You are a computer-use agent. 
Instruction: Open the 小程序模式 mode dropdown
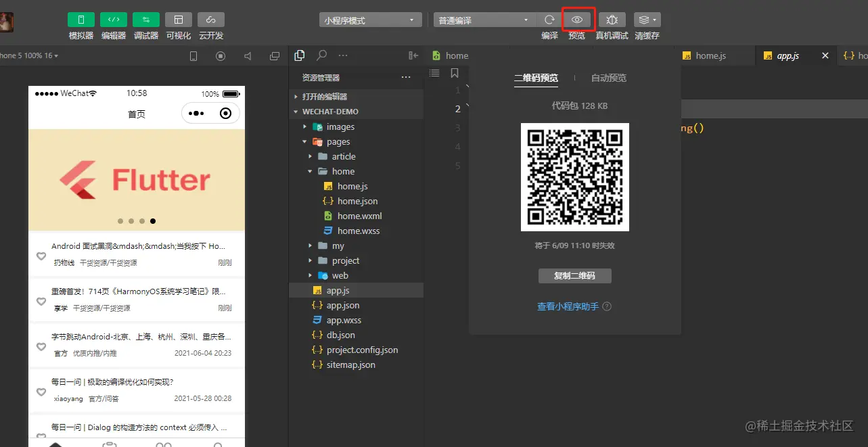pos(371,20)
